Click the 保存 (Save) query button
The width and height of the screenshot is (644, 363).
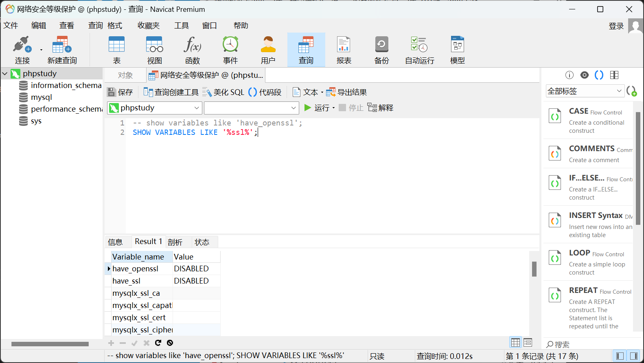tap(120, 92)
